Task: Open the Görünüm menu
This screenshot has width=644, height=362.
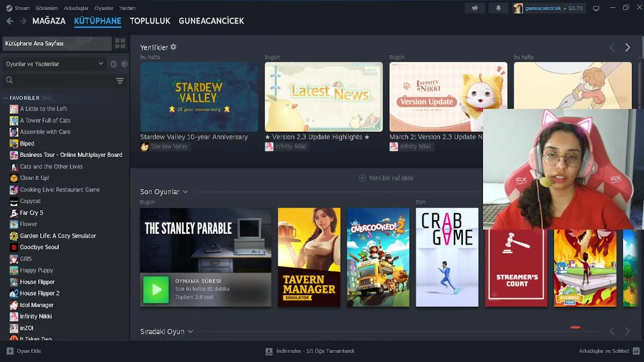Action: 46,8
